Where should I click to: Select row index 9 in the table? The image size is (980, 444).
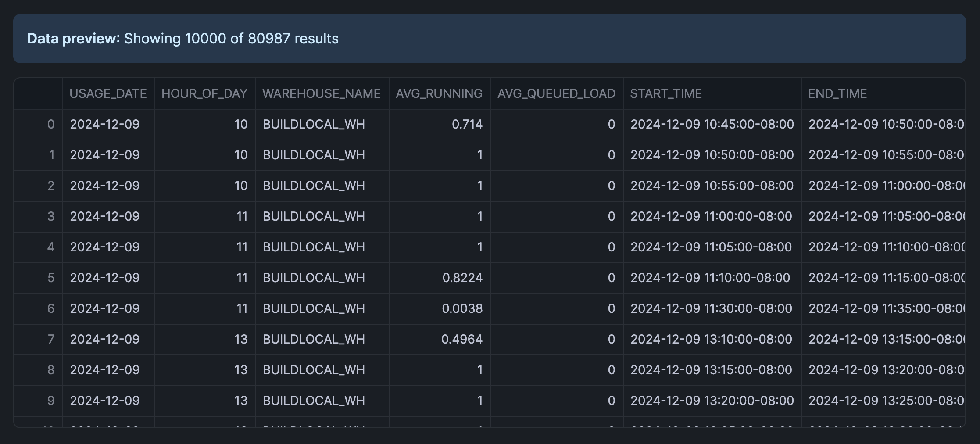pyautogui.click(x=50, y=401)
